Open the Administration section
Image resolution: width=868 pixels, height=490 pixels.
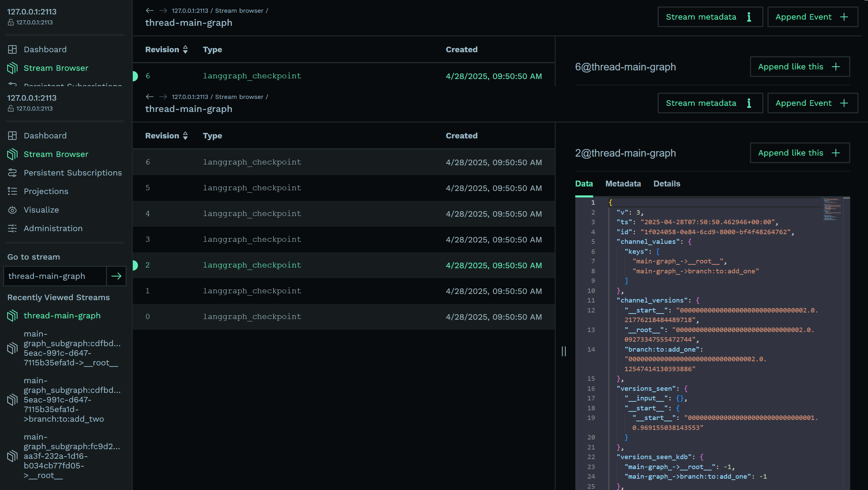coord(53,228)
